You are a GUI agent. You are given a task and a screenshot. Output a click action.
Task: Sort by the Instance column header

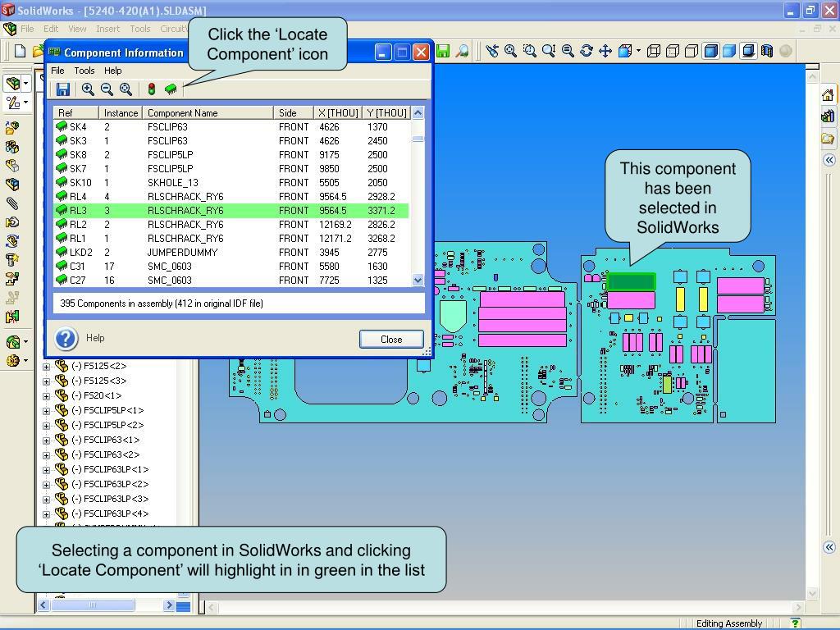coord(121,112)
